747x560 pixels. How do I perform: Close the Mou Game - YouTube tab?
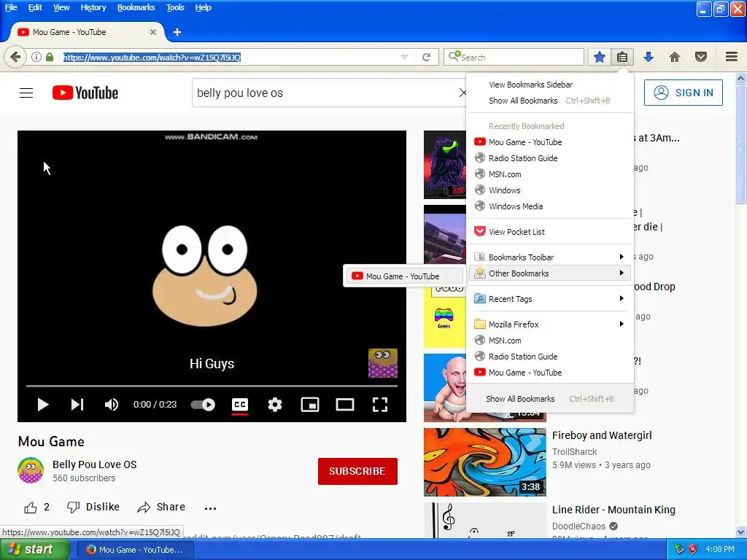[x=153, y=32]
